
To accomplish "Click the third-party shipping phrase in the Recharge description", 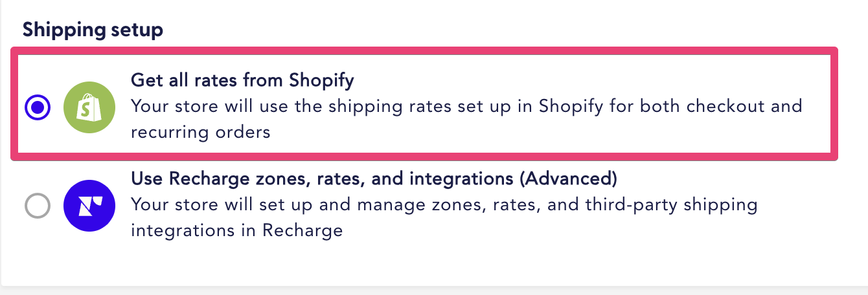I will 667,205.
